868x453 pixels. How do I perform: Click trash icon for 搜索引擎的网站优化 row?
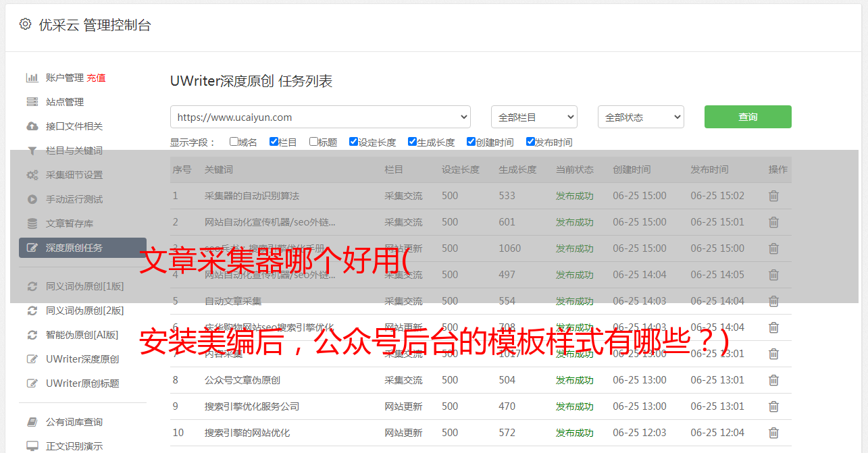pos(773,433)
